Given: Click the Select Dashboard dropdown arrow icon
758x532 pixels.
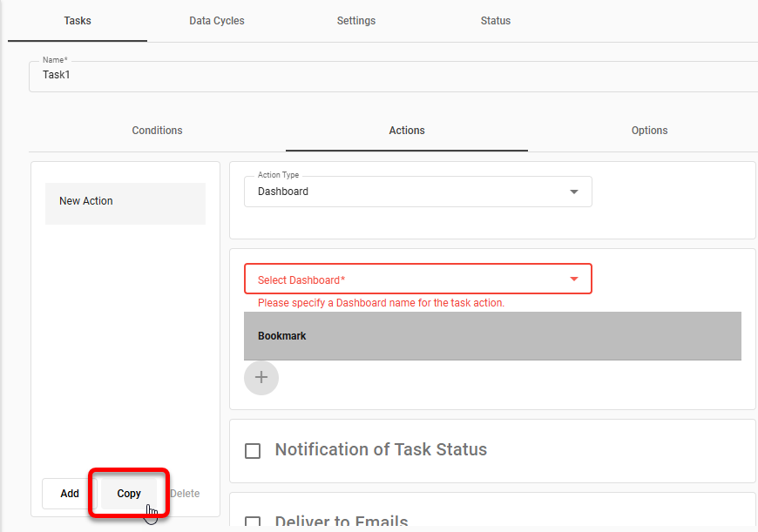Looking at the screenshot, I should tap(574, 279).
